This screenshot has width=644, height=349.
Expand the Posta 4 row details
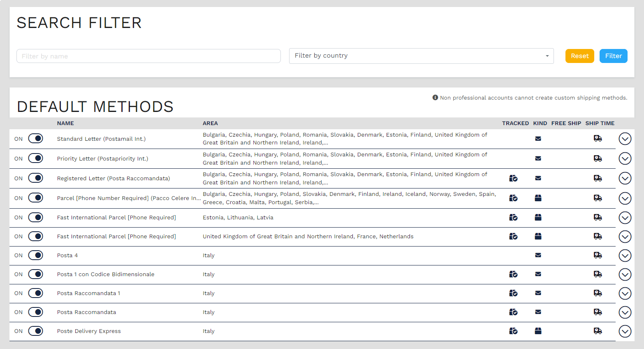(x=625, y=256)
